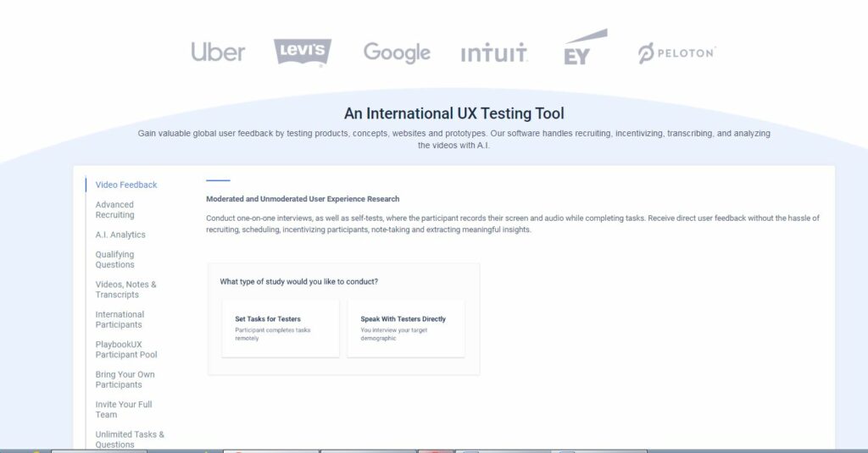
Task: Open International Participants tab
Action: 120,319
